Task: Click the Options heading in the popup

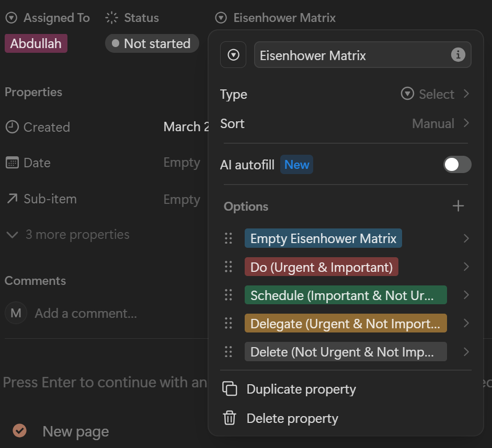Action: 246,206
